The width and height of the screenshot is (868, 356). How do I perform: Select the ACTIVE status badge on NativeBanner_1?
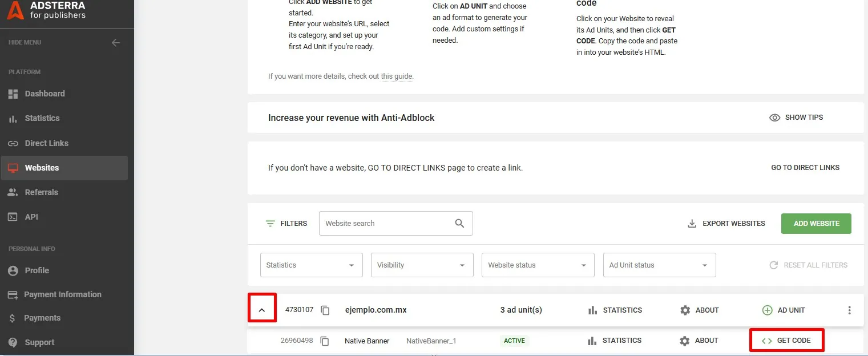[x=514, y=341]
